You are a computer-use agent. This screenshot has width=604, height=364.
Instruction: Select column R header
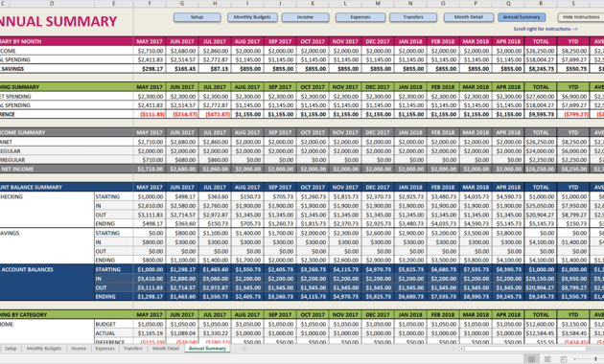pyautogui.click(x=541, y=4)
